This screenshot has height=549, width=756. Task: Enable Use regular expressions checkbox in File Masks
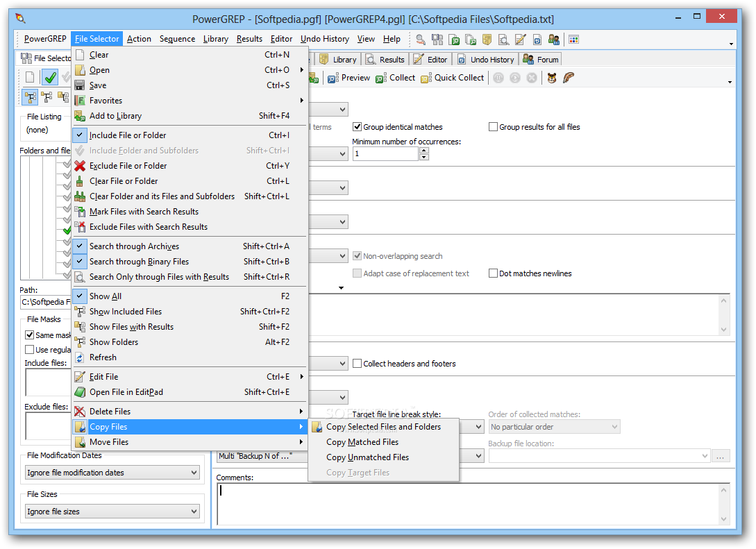tap(29, 350)
